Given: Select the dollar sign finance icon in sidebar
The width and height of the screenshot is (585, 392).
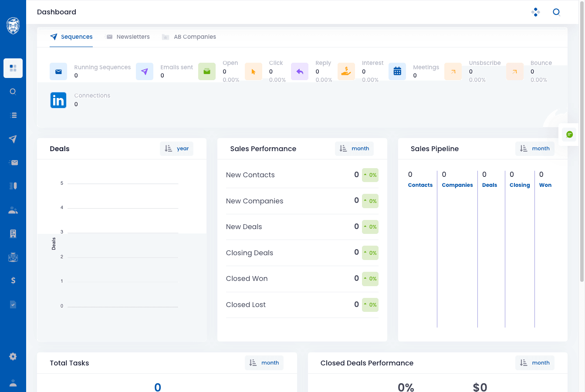Looking at the screenshot, I should [x=13, y=280].
